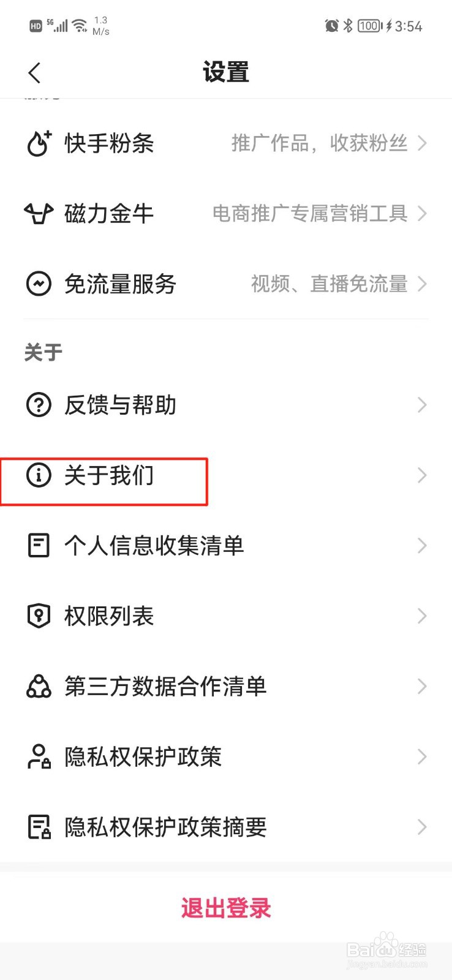
Task: Expand the 关于我们 row chevron
Action: [422, 475]
